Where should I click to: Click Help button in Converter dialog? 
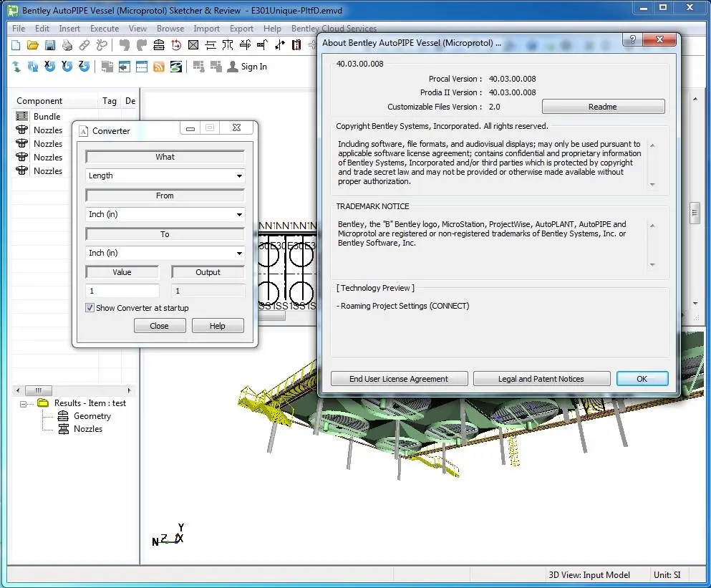coord(218,326)
